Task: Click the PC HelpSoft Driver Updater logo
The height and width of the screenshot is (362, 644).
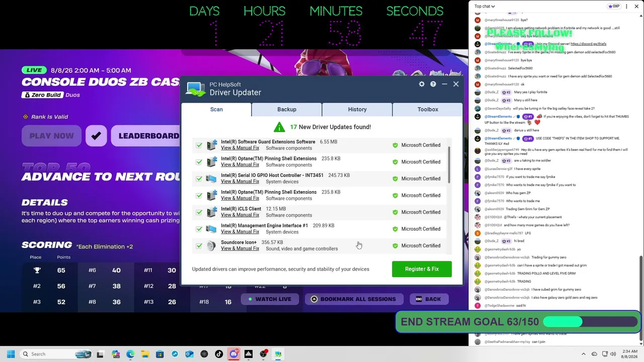Action: coord(196,88)
